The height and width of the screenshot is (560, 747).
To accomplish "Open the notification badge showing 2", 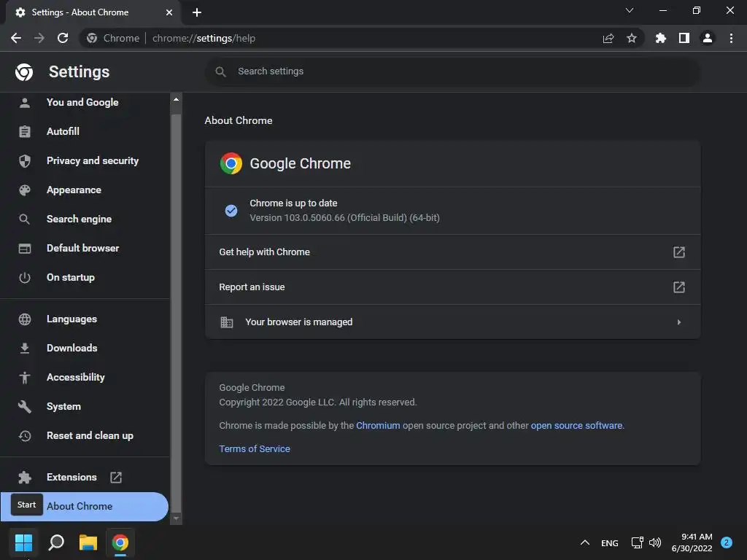I will pos(726,542).
